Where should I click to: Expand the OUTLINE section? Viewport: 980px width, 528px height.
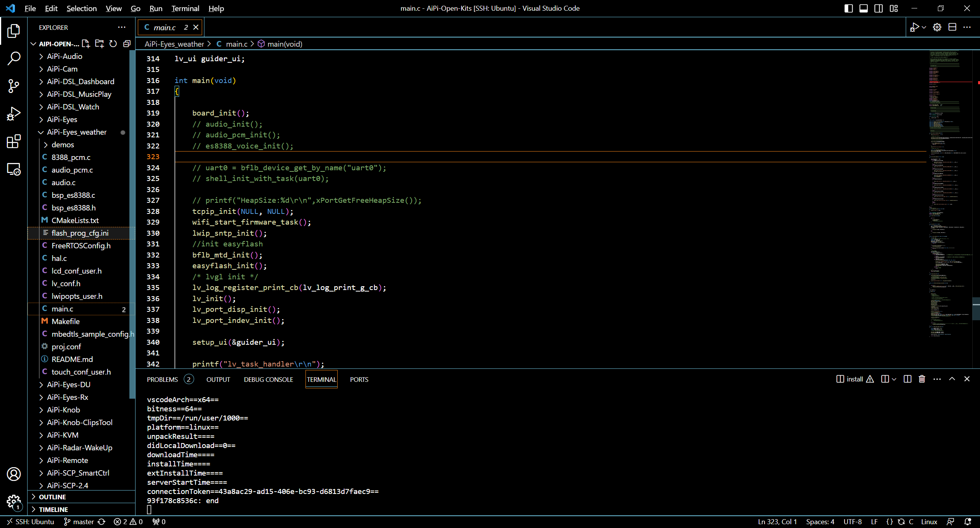[81, 497]
